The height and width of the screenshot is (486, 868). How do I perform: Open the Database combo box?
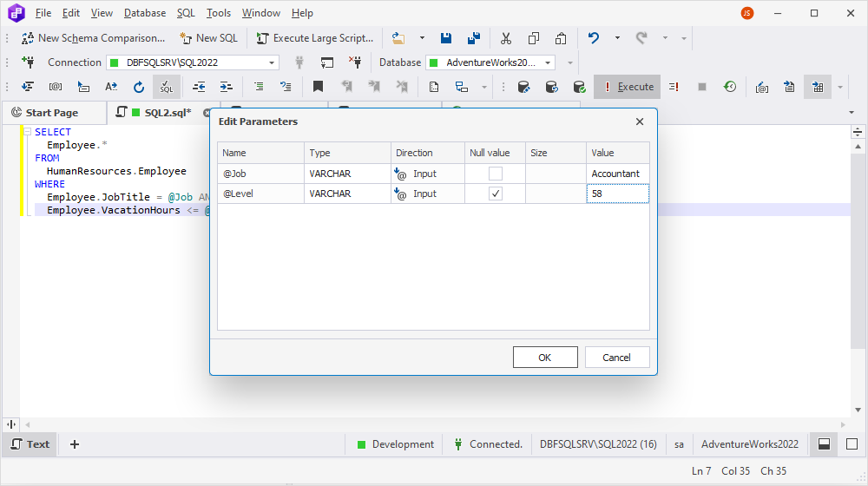pos(490,62)
